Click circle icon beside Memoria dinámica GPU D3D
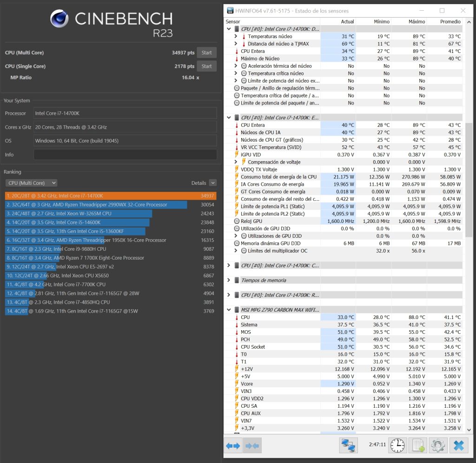 coord(237,243)
